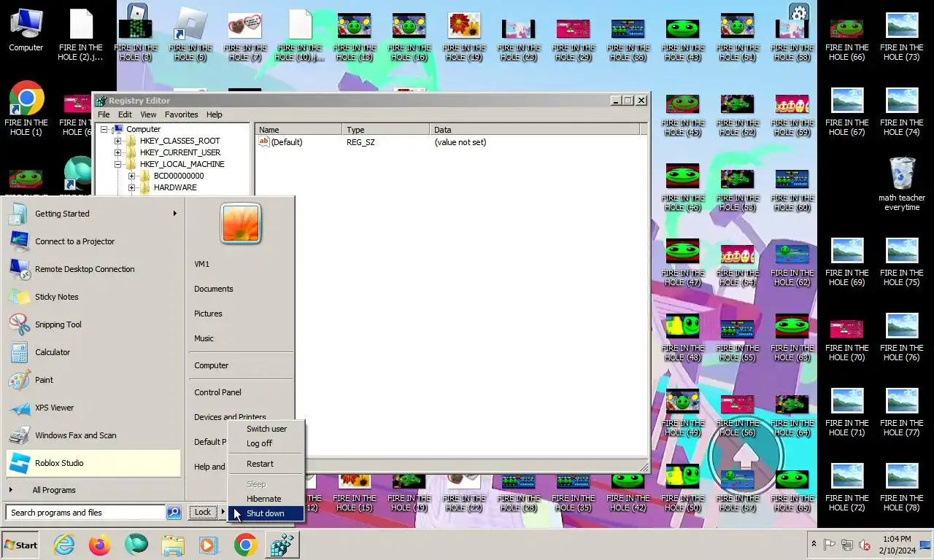934x560 pixels.
Task: Collapse the Computer node in registry tree
Action: tap(104, 129)
